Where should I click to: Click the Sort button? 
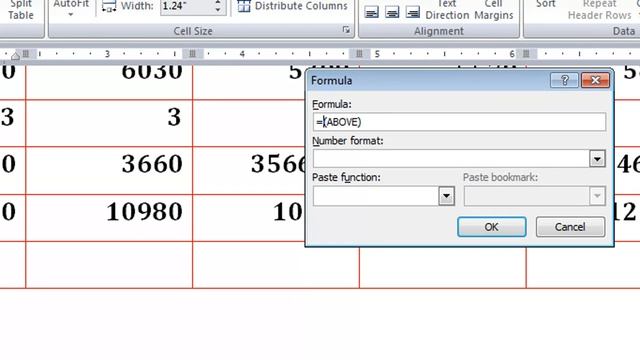tap(545, 5)
